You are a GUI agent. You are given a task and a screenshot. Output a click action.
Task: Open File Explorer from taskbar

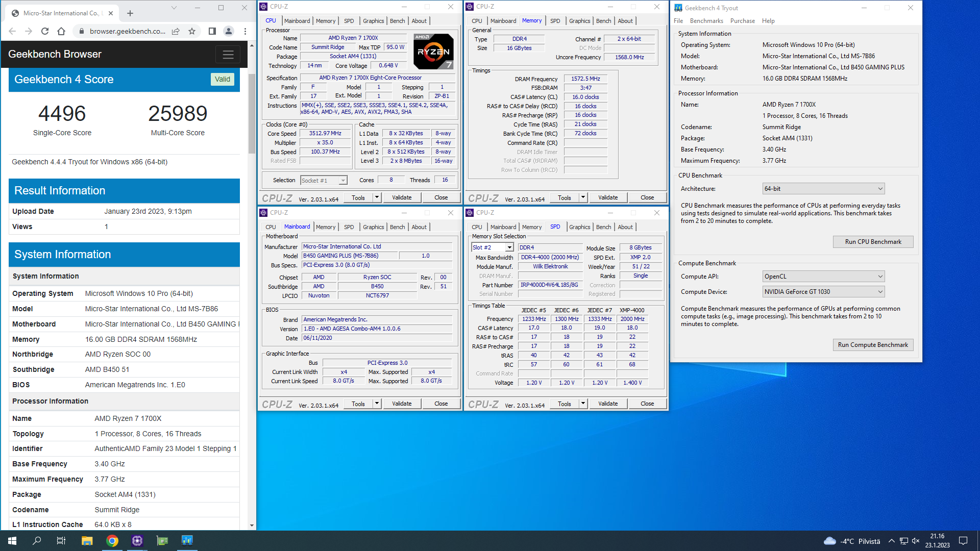87,541
